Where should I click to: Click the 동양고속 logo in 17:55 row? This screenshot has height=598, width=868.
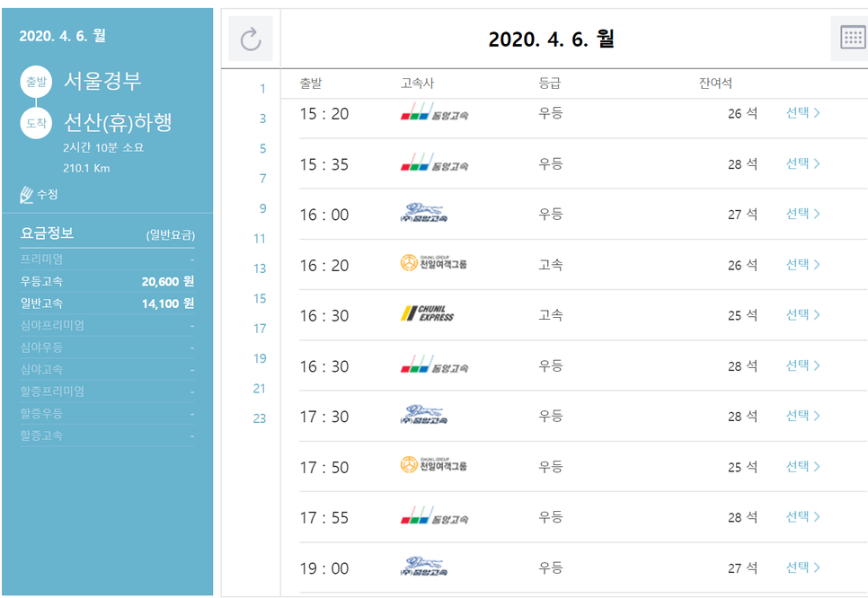pos(435,515)
